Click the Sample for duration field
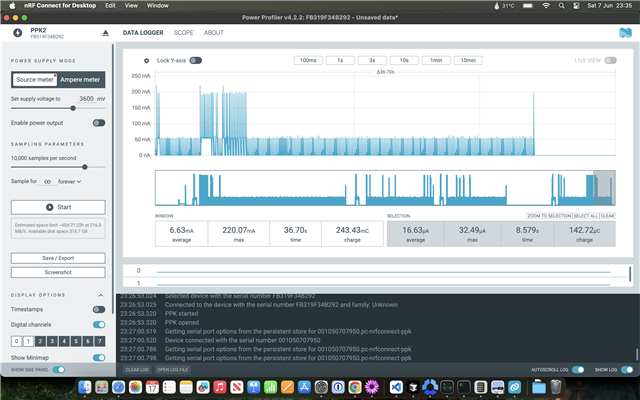Screen dimensions: 640x400 (47, 182)
